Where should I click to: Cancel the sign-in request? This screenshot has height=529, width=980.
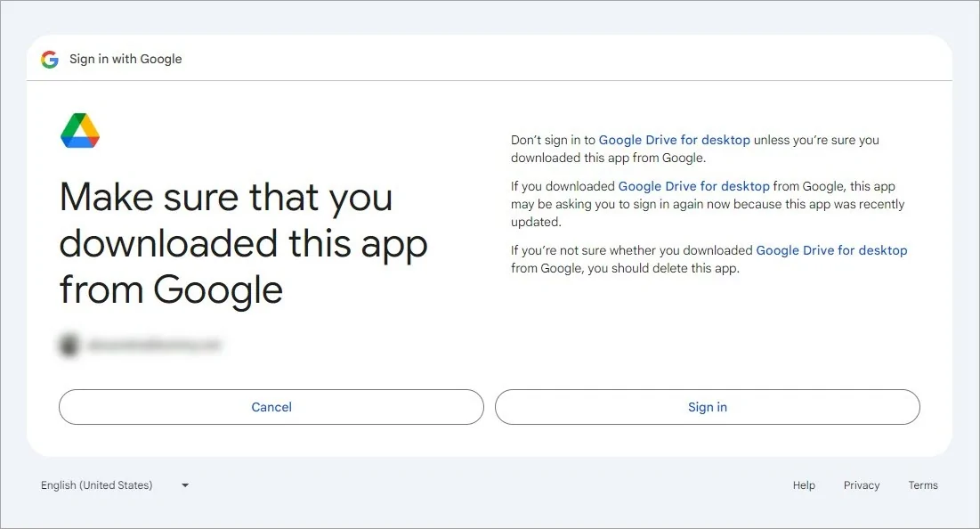pyautogui.click(x=271, y=407)
